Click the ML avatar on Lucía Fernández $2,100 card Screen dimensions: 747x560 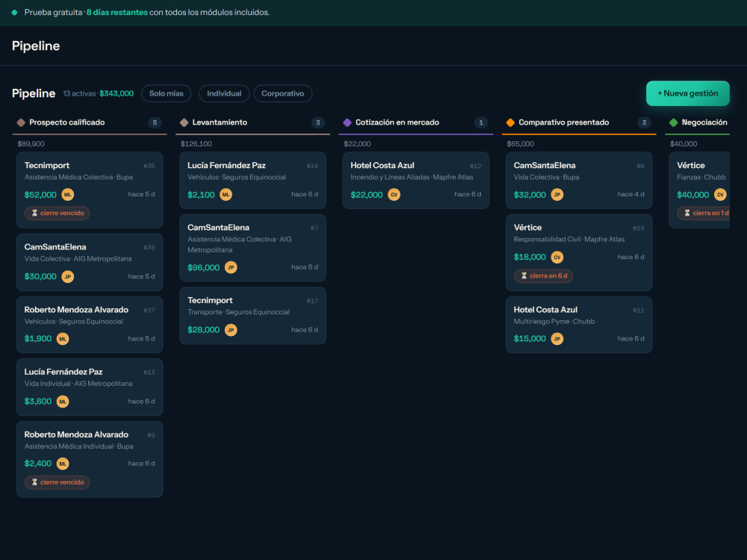(226, 195)
